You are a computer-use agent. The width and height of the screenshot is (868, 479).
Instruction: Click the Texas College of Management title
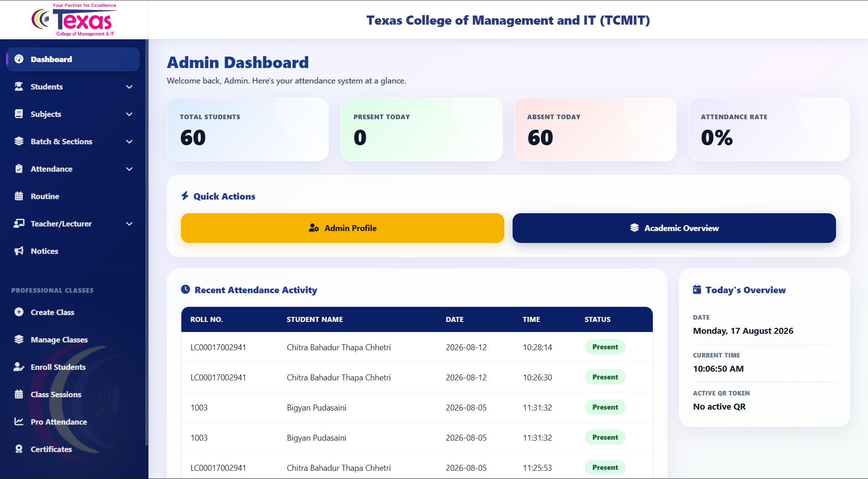508,20
